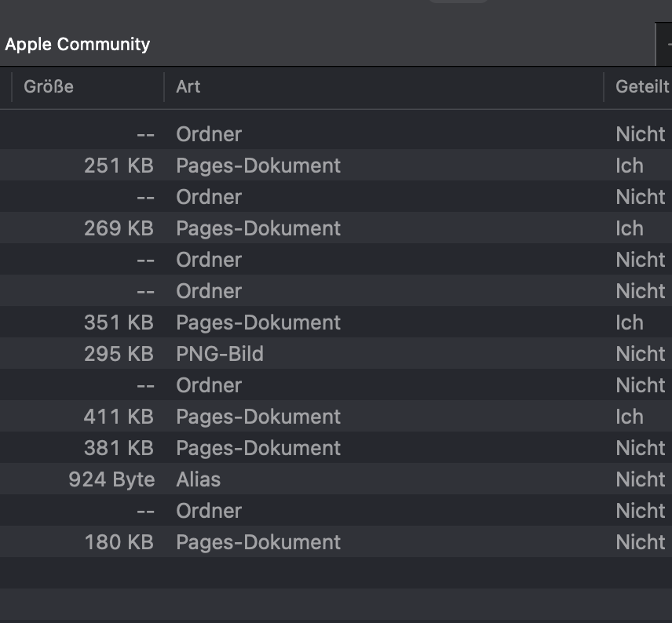Select the Ordner row directly below PNG-Bild
The height and width of the screenshot is (623, 672).
pos(209,385)
